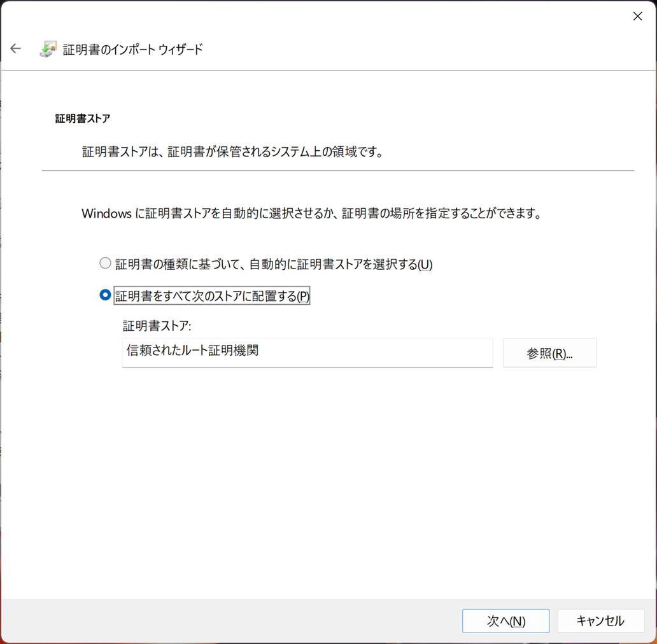Close the wizard with the X button
Viewport: 657px width, 644px height.
pyautogui.click(x=637, y=16)
